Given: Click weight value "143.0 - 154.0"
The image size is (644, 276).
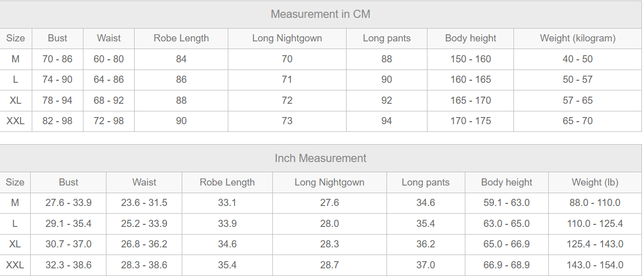Looking at the screenshot, I should point(595,265).
